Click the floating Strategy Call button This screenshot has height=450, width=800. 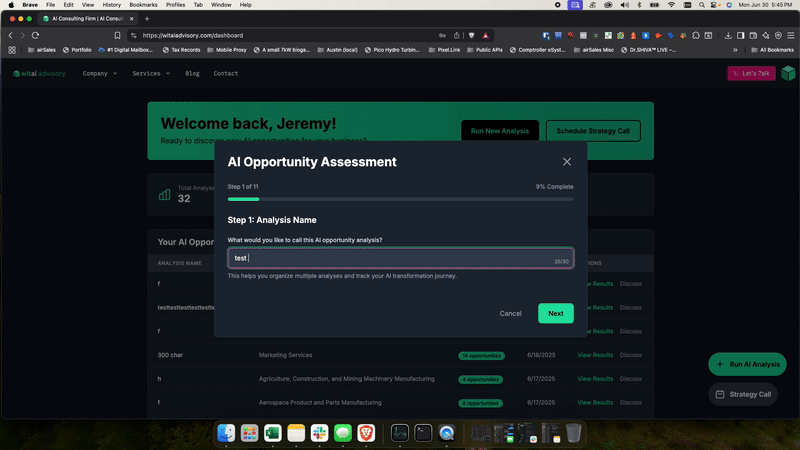pyautogui.click(x=743, y=394)
